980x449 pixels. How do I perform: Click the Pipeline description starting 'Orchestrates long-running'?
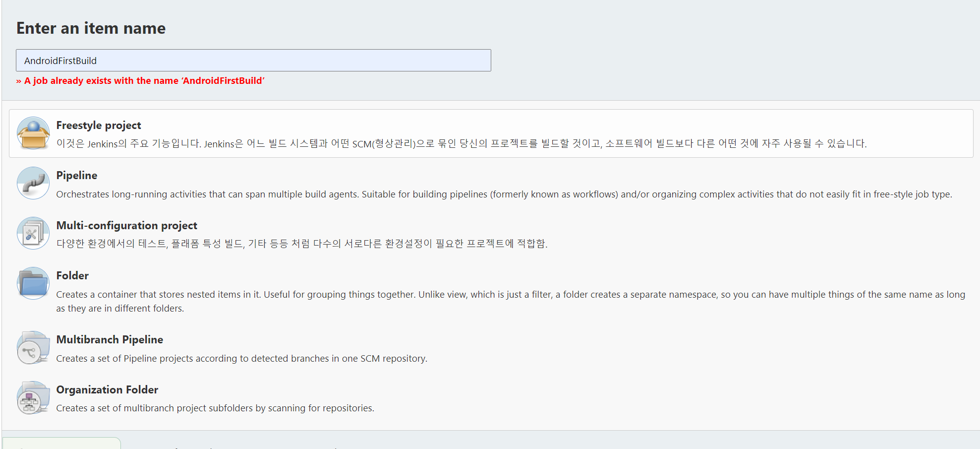[504, 194]
